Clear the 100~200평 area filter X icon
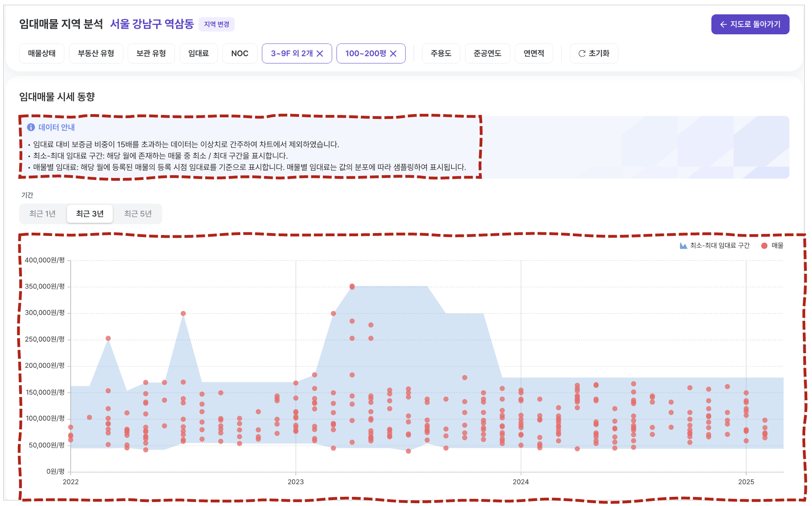Image resolution: width=812 pixels, height=506 pixels. coord(393,53)
